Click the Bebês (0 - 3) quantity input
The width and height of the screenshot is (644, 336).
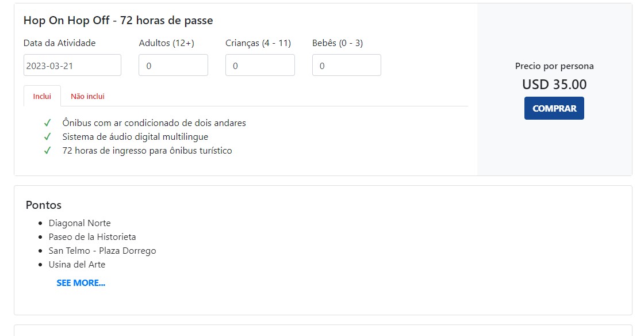tap(346, 66)
